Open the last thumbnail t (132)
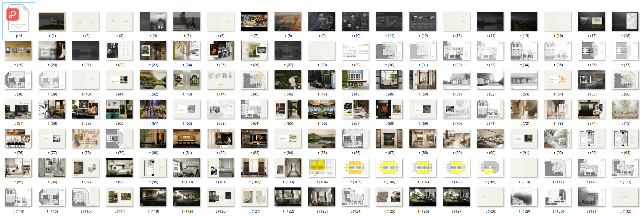 tap(625, 197)
